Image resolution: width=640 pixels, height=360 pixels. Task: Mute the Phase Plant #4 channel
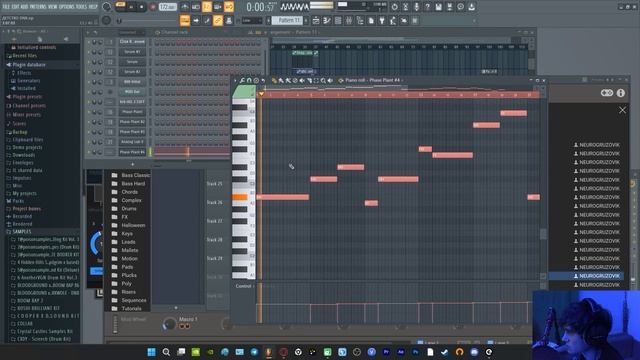coord(89,152)
